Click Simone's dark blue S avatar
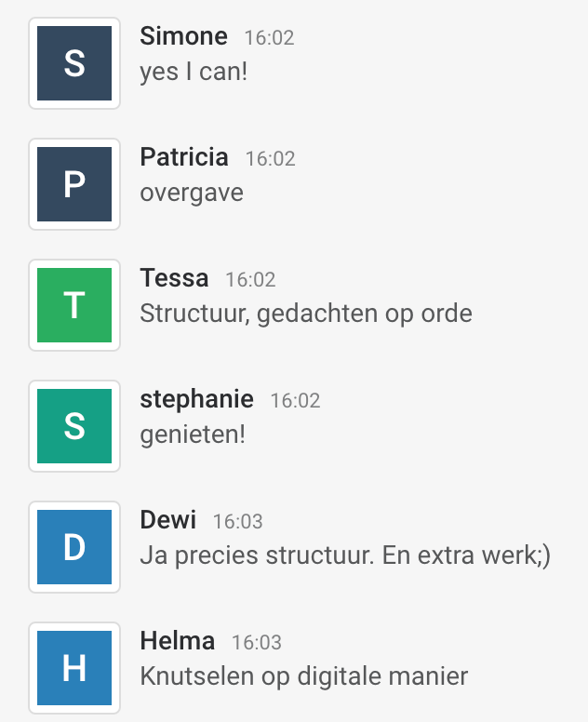This screenshot has width=588, height=722. [x=74, y=63]
